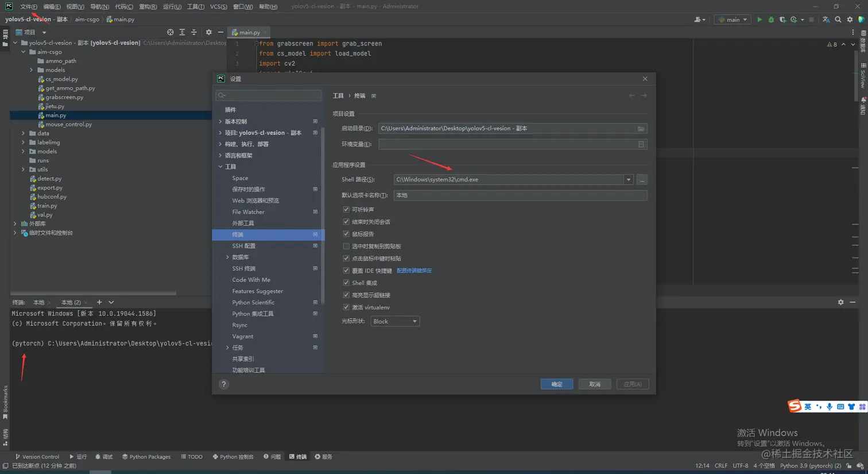Collapse all nodes in the project panel
Screen dimensions: 868x474
coord(194,32)
